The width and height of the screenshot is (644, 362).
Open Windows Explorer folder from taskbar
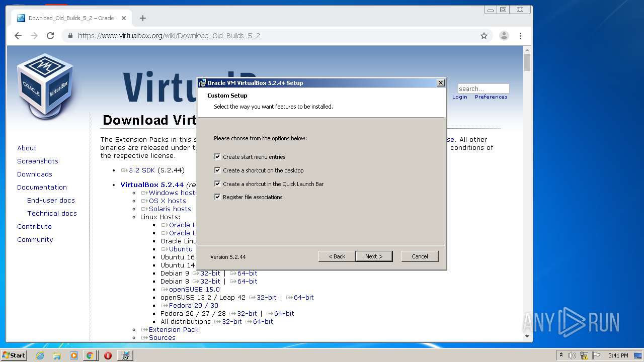[57, 355]
